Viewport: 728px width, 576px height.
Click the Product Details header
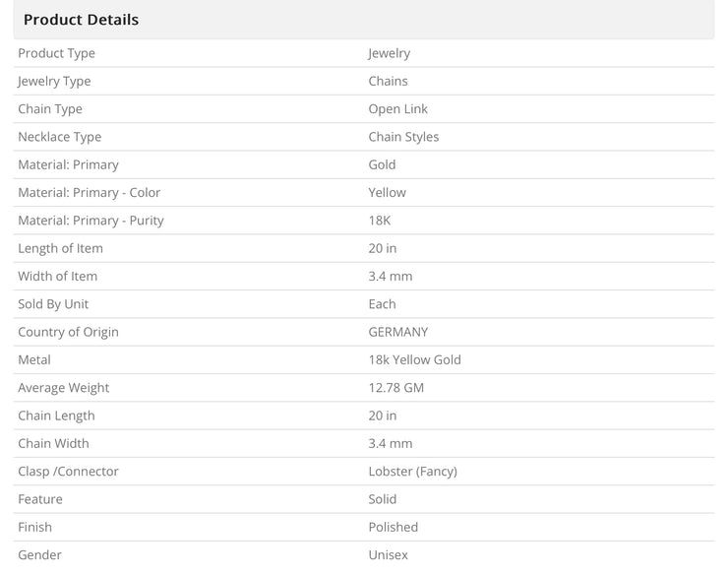coord(81,20)
